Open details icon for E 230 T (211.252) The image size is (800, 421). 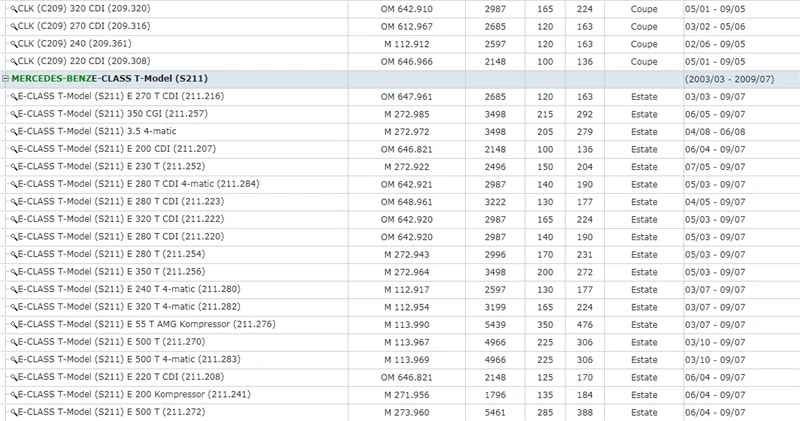[x=14, y=167]
